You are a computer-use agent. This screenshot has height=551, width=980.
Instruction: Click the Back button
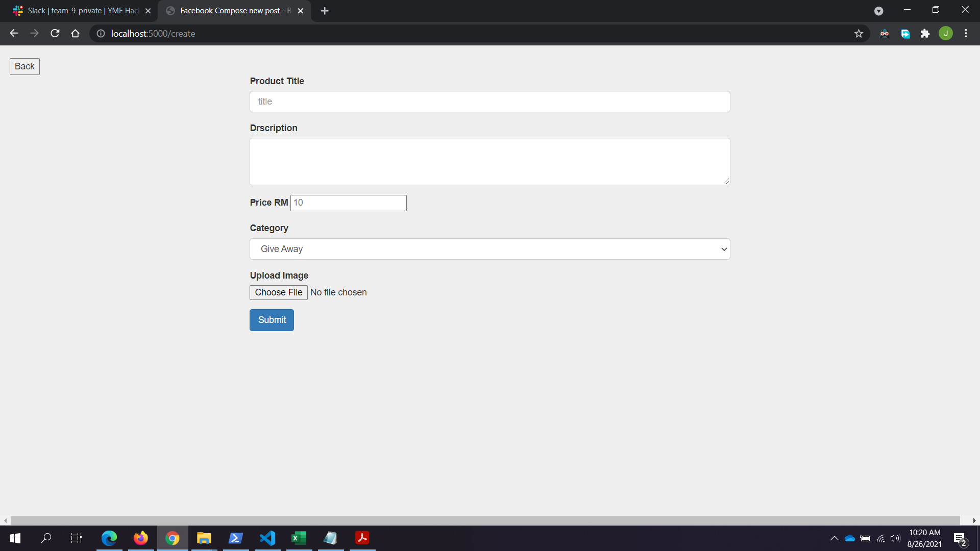click(x=24, y=66)
